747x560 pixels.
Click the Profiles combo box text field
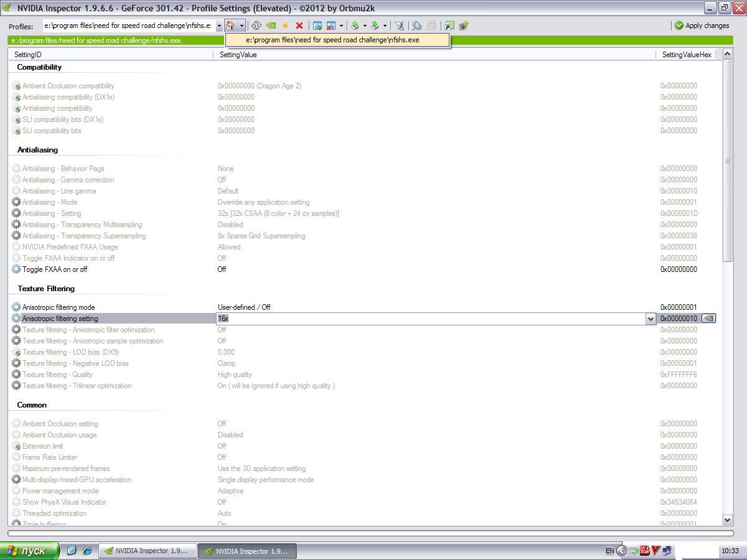click(129, 26)
